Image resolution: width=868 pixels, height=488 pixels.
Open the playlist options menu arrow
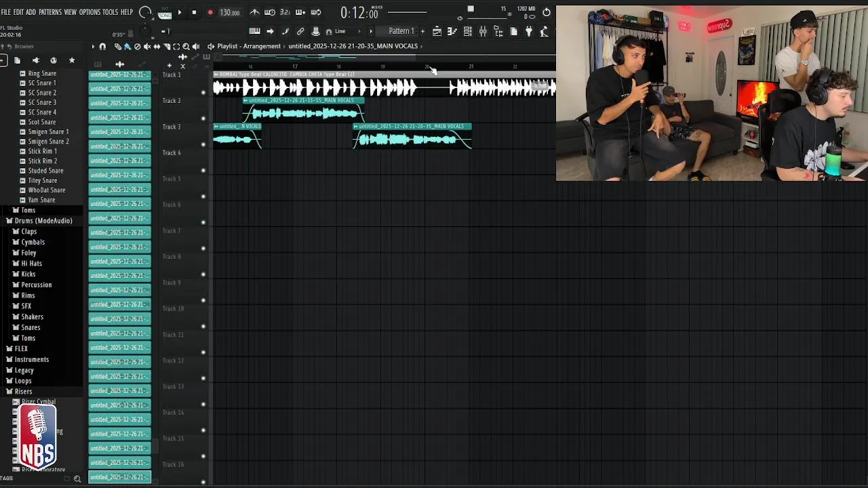[93, 46]
